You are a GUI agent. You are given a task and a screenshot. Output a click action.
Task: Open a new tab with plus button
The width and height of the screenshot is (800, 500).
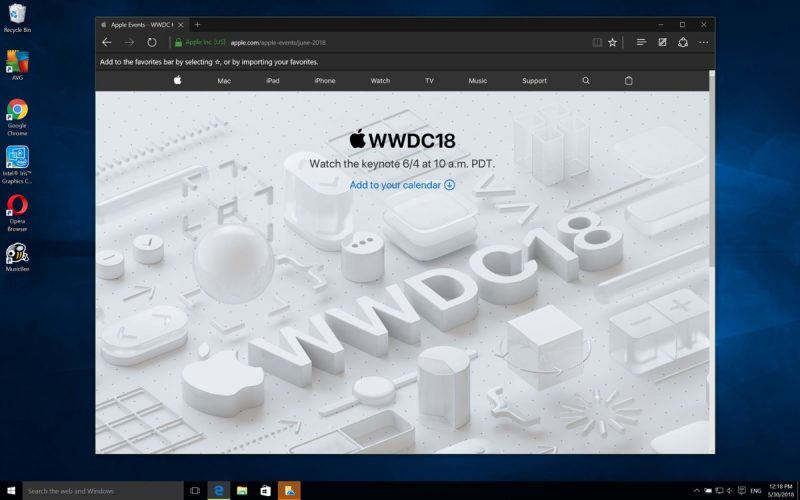(x=197, y=24)
